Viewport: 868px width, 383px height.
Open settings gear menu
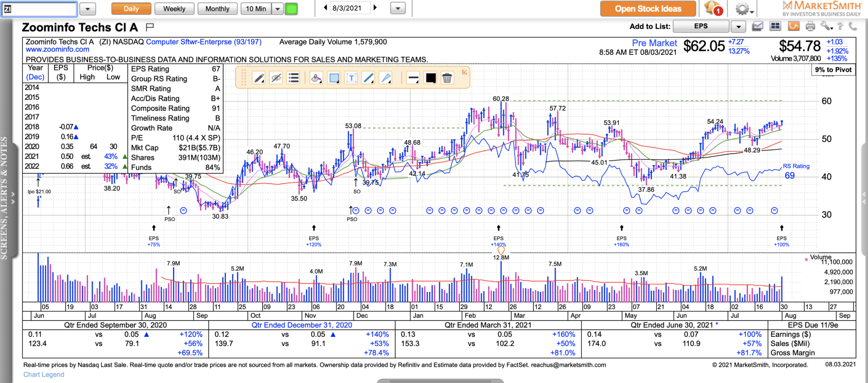pyautogui.click(x=743, y=9)
